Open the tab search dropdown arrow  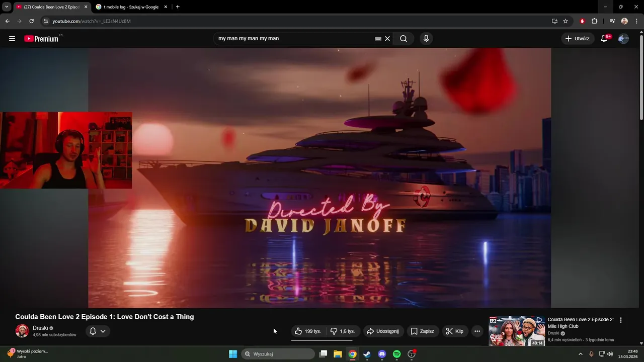7,7
